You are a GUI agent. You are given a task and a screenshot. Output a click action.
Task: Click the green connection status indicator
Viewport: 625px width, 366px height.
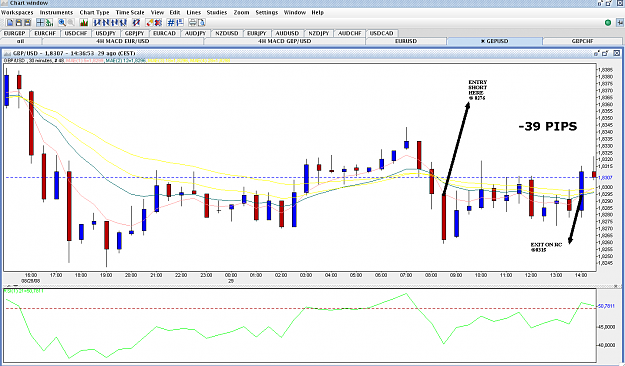(x=608, y=23)
